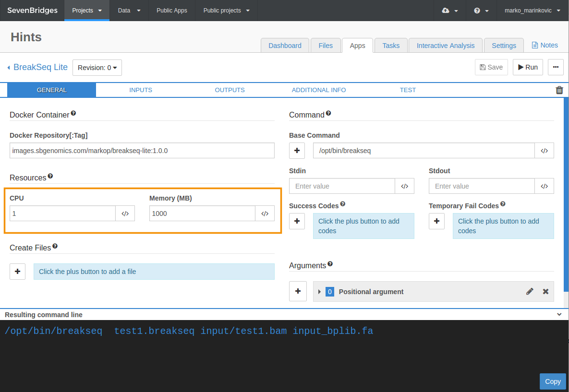Open expression editor for Memory field
The height and width of the screenshot is (392, 569).
point(265,214)
